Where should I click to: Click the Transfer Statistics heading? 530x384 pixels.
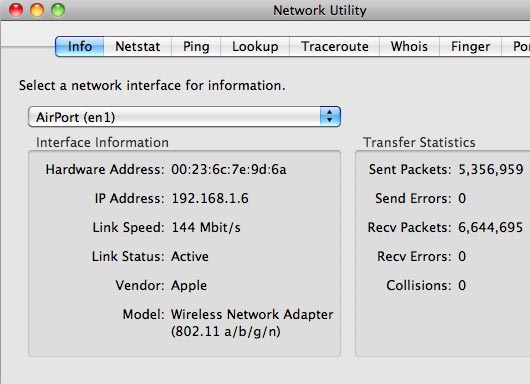pyautogui.click(x=419, y=143)
